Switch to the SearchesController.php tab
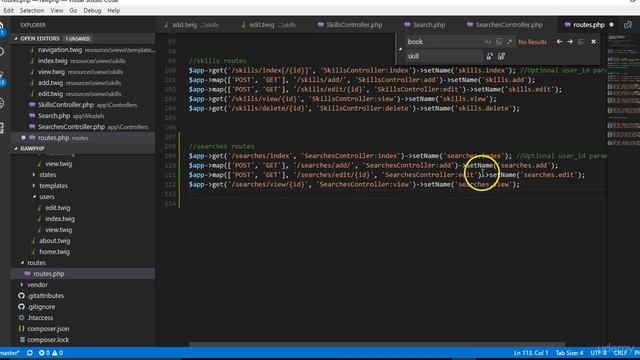 pos(505,25)
